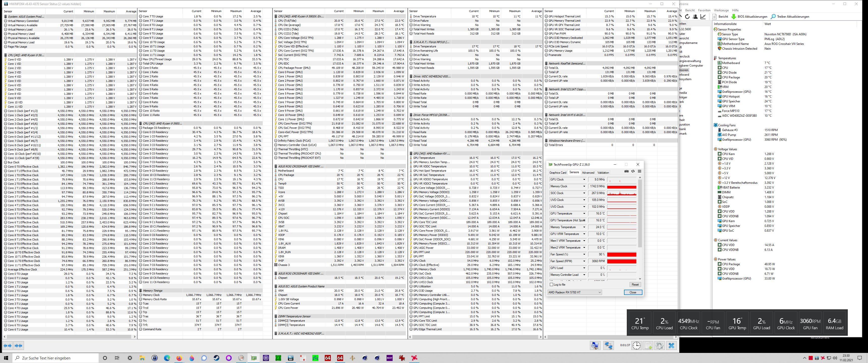The image size is (868, 363).
Task: Enable GPU-Z Log to file checkbox
Action: (x=552, y=285)
